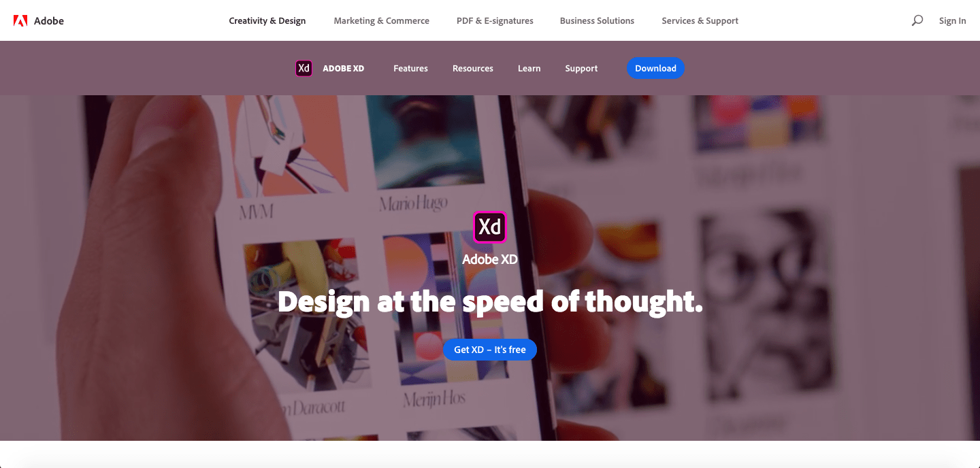980x468 pixels.
Task: Select the Features tab
Action: 410,68
